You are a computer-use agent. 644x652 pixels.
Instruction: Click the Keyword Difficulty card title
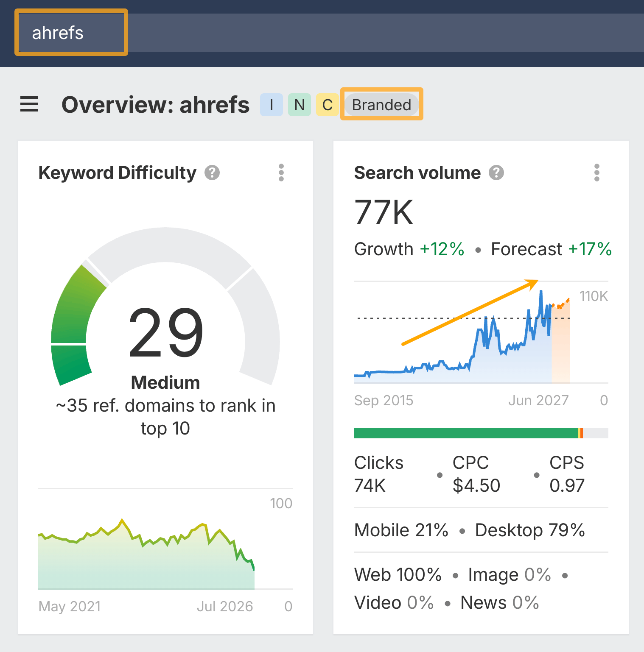[x=118, y=173]
